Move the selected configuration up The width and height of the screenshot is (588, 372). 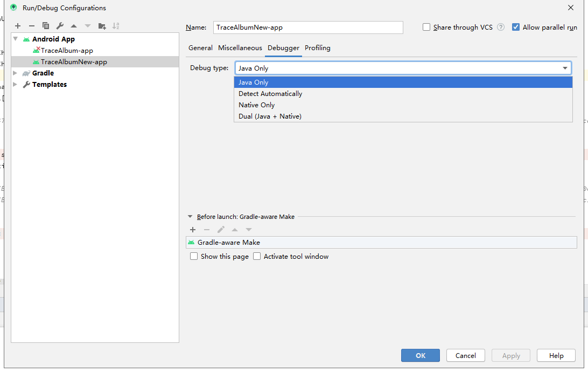point(74,25)
